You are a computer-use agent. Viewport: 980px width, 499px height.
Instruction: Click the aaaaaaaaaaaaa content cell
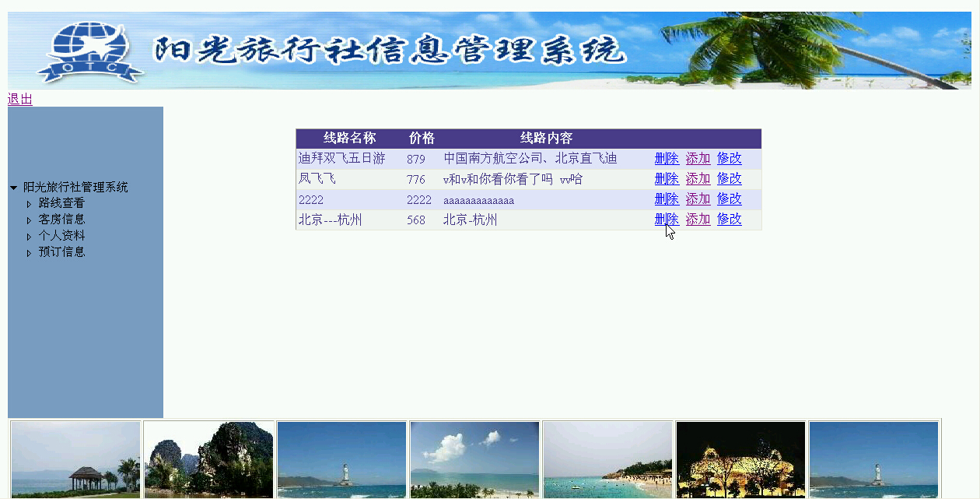point(478,200)
